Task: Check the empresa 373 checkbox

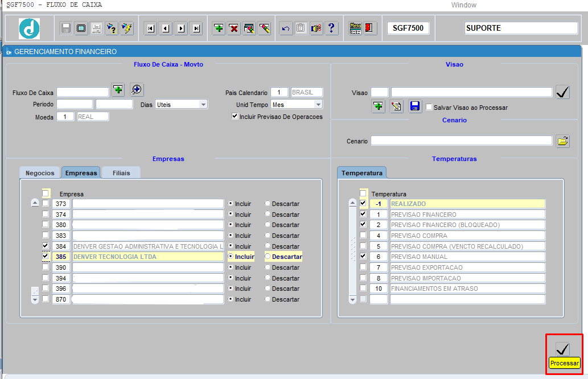Action: 46,203
